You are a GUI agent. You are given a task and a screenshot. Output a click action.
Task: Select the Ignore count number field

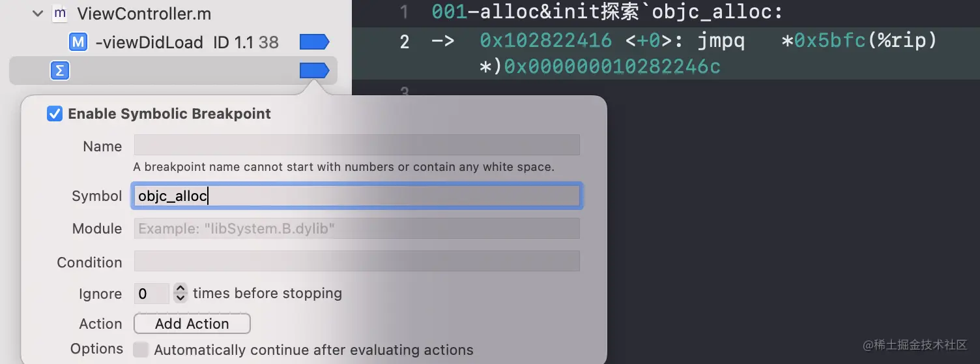click(x=151, y=294)
